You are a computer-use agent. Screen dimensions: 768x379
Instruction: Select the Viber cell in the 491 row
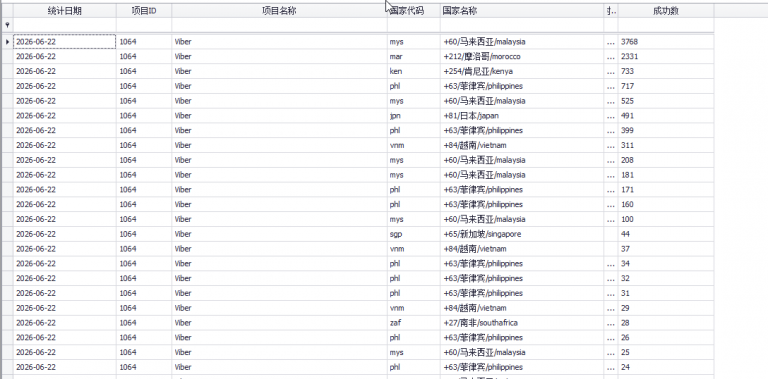279,116
